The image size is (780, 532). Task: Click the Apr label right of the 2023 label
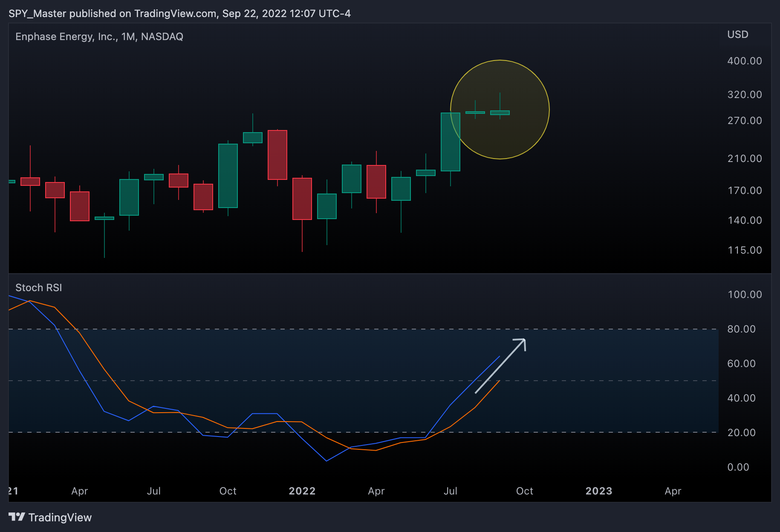tap(673, 491)
